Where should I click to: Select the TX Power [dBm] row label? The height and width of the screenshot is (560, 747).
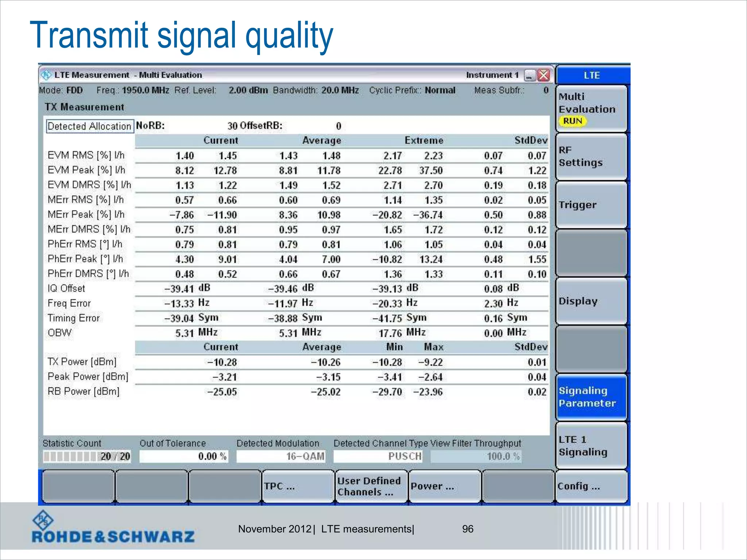click(82, 362)
